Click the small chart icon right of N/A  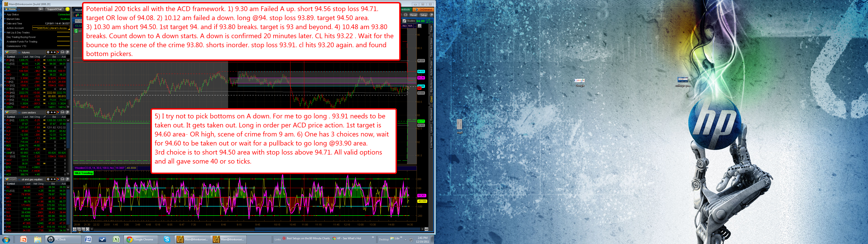pyautogui.click(x=420, y=26)
